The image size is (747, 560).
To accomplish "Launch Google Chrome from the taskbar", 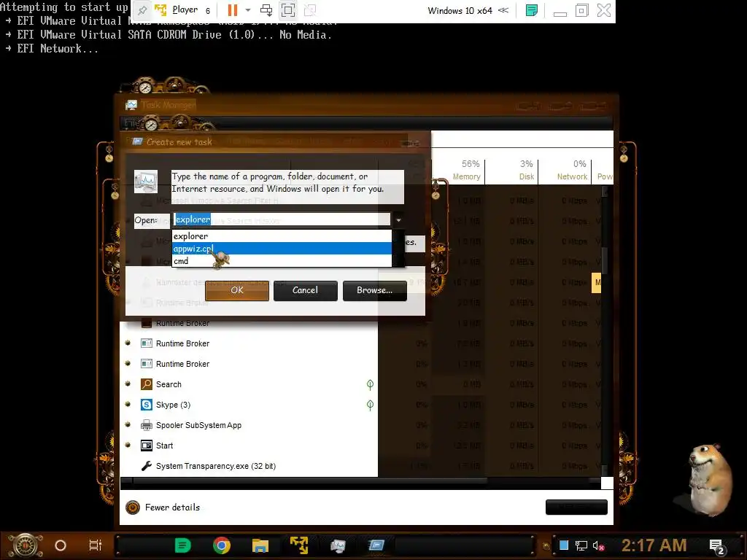I will (222, 545).
